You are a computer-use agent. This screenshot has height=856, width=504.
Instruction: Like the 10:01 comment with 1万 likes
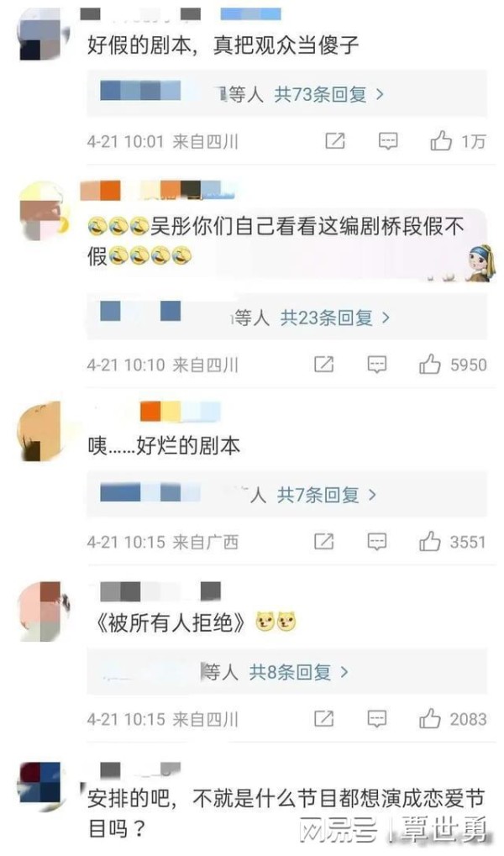441,141
